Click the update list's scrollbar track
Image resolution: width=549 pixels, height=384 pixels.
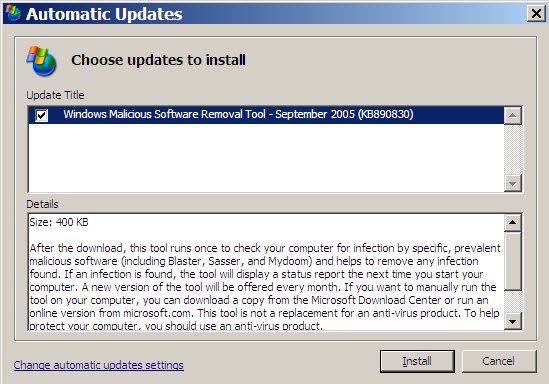(513, 149)
